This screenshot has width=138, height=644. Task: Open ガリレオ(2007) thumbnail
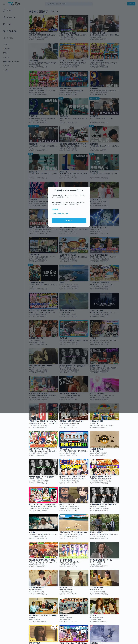(104, 523)
